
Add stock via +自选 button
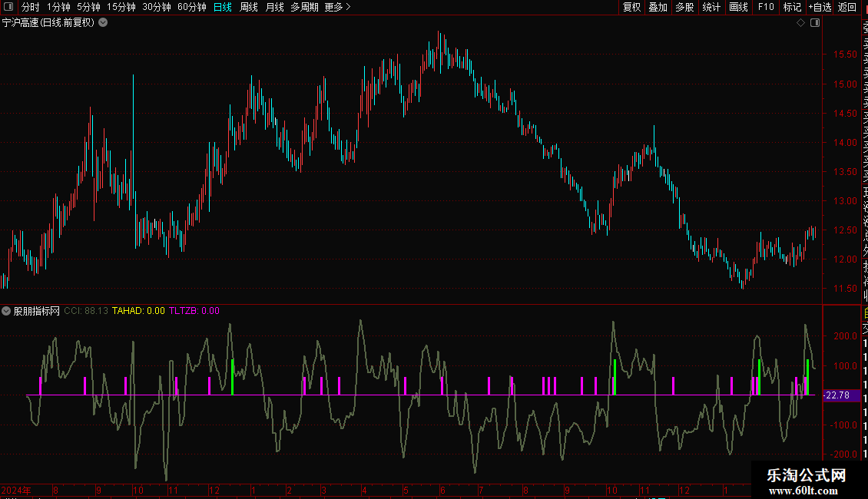[820, 7]
